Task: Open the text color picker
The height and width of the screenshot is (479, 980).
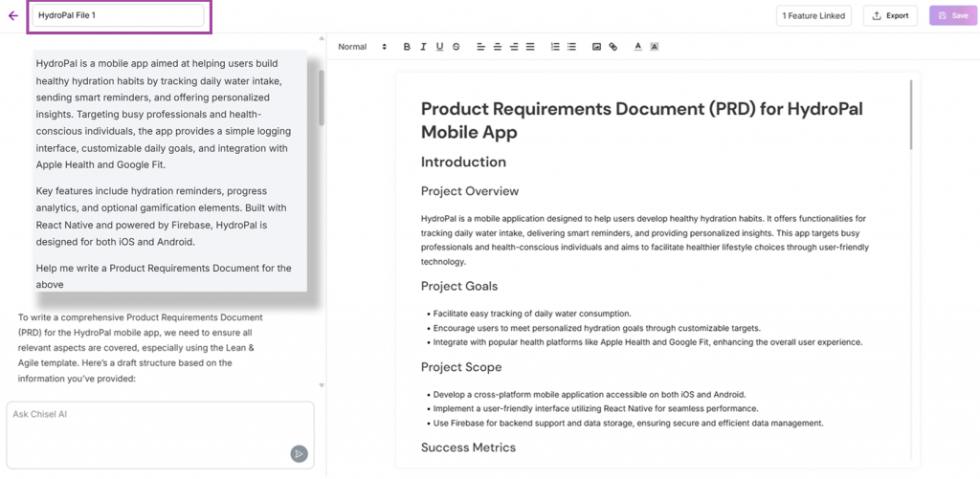Action: click(638, 47)
